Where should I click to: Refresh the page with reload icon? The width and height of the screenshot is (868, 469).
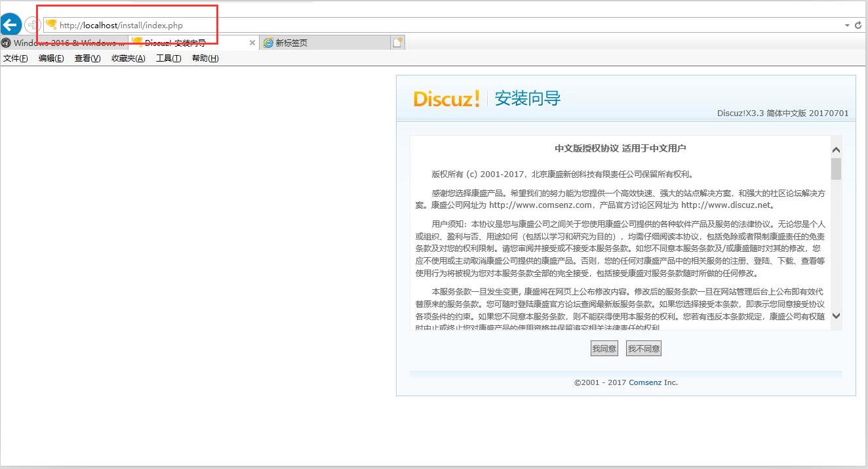[858, 25]
